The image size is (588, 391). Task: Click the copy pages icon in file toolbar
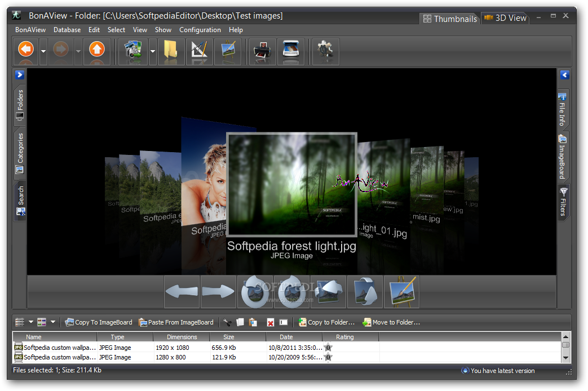[240, 322]
